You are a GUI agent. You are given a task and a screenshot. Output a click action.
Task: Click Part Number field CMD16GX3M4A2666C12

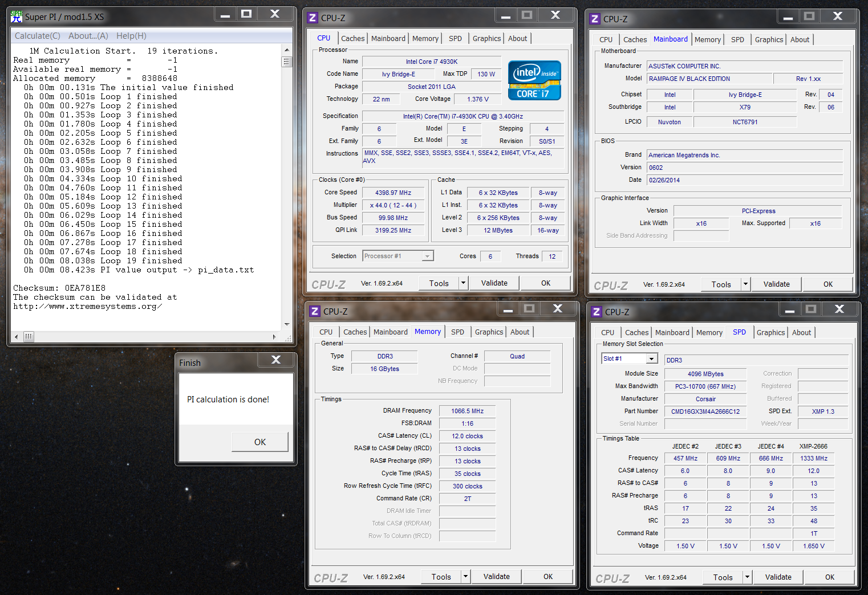coord(705,411)
